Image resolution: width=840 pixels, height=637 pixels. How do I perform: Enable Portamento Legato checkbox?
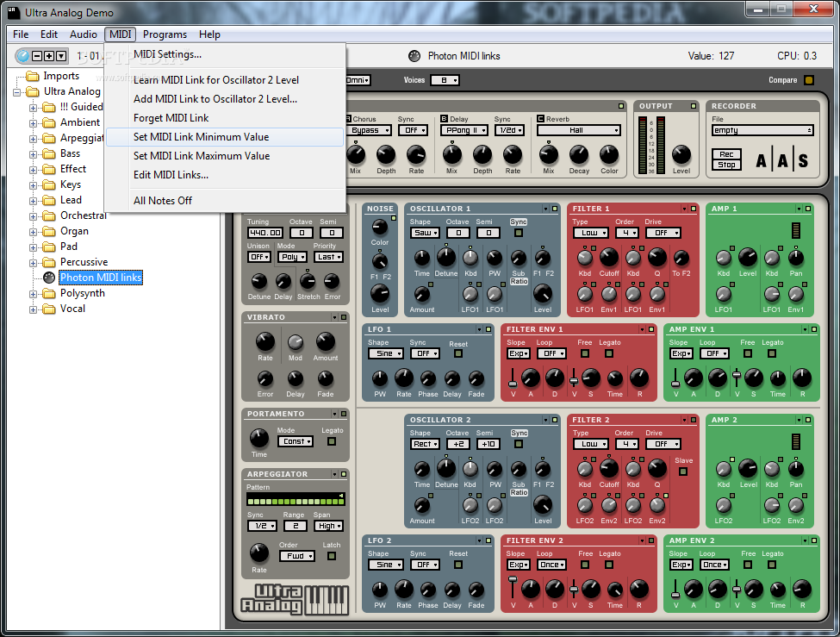(332, 441)
